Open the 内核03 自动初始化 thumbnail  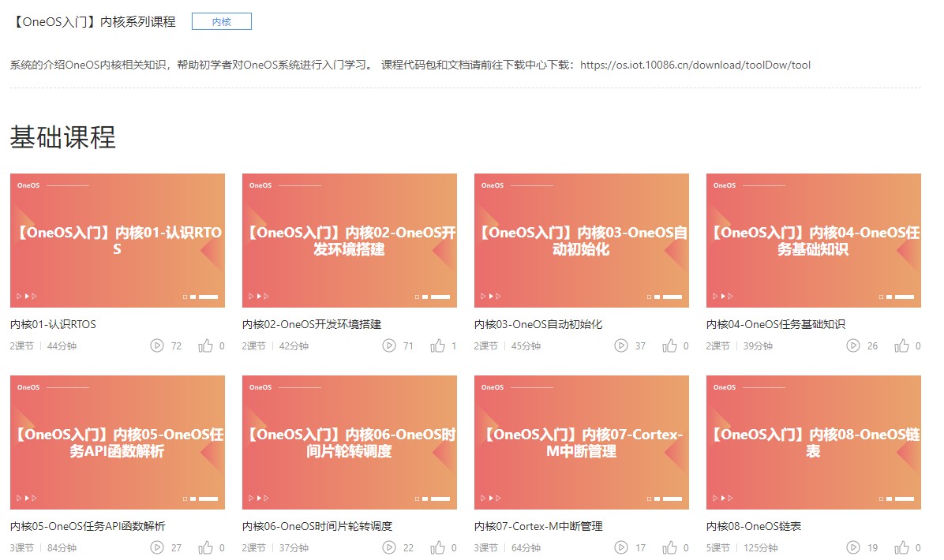(x=582, y=241)
